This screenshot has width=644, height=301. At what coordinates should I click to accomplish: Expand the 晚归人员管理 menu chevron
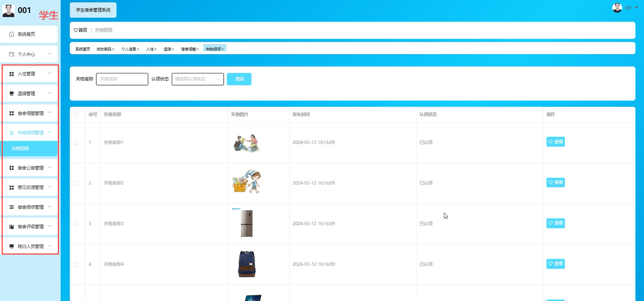point(50,246)
